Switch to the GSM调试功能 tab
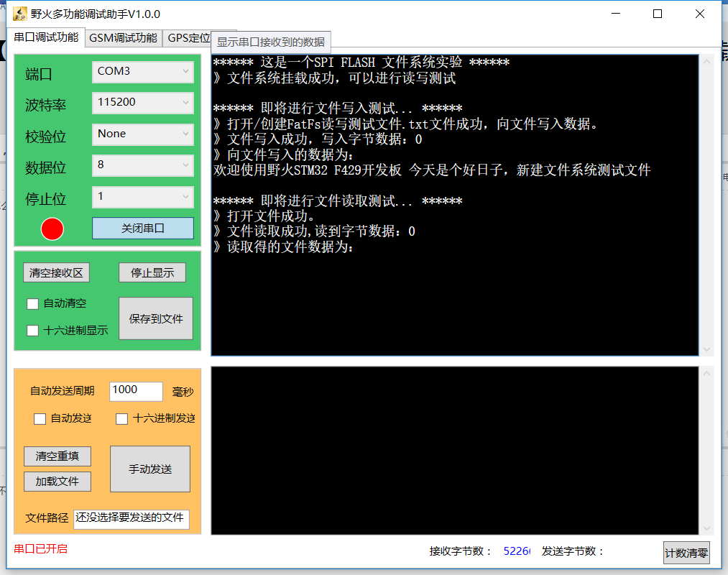The width and height of the screenshot is (728, 575). (x=124, y=37)
